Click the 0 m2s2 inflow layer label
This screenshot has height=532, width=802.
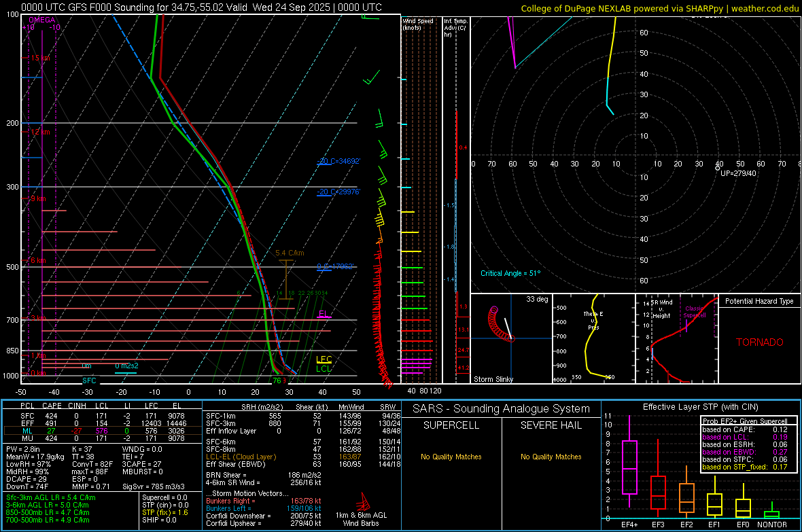pos(126,366)
